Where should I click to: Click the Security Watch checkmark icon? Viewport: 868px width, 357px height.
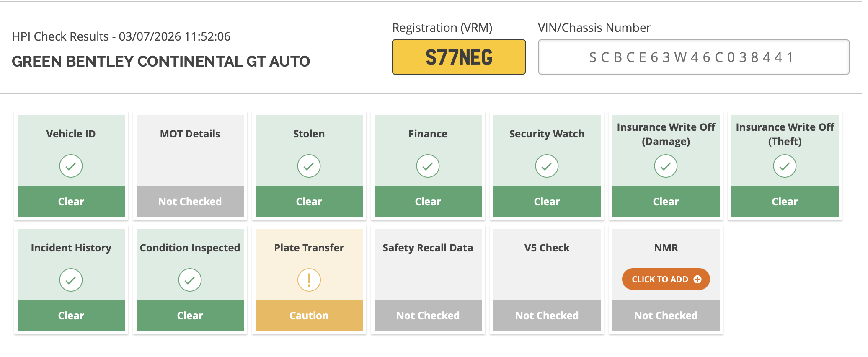point(547,166)
